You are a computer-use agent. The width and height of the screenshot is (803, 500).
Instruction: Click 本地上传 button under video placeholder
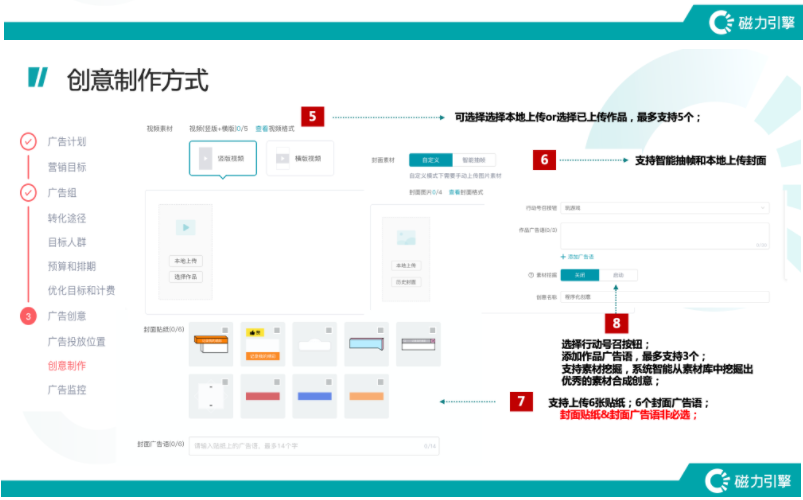pyautogui.click(x=185, y=261)
